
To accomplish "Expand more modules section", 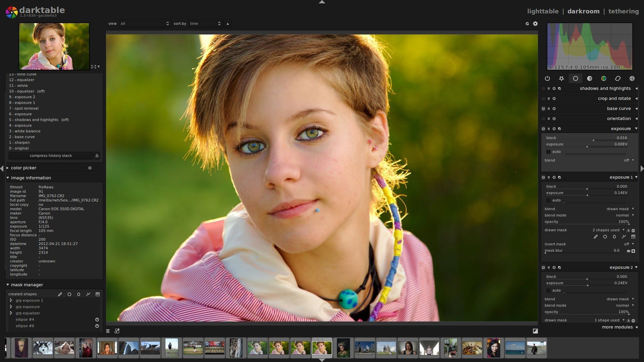I will coord(620,327).
